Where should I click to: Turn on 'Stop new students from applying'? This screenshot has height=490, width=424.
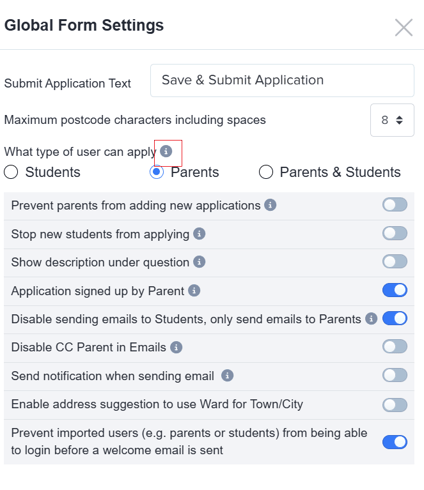tap(395, 233)
